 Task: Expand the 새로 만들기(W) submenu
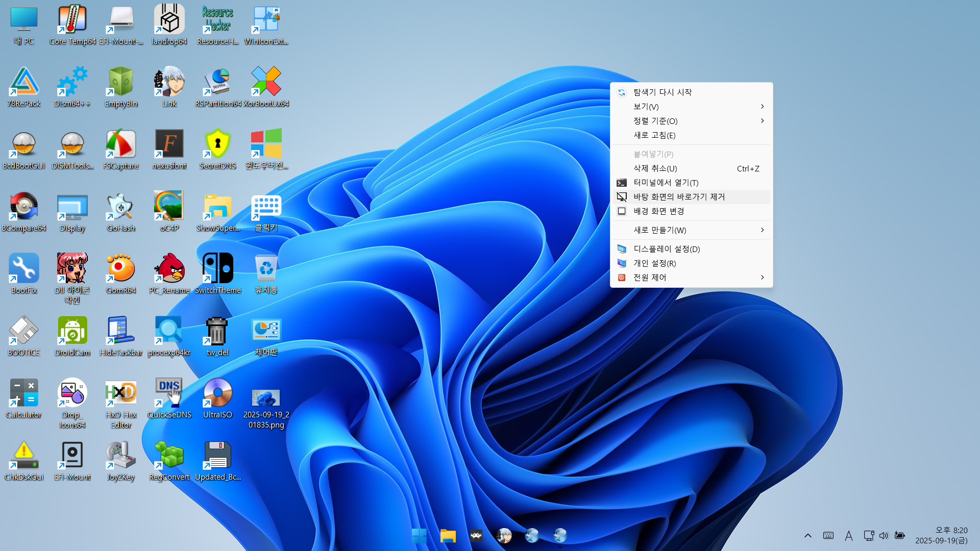click(659, 230)
